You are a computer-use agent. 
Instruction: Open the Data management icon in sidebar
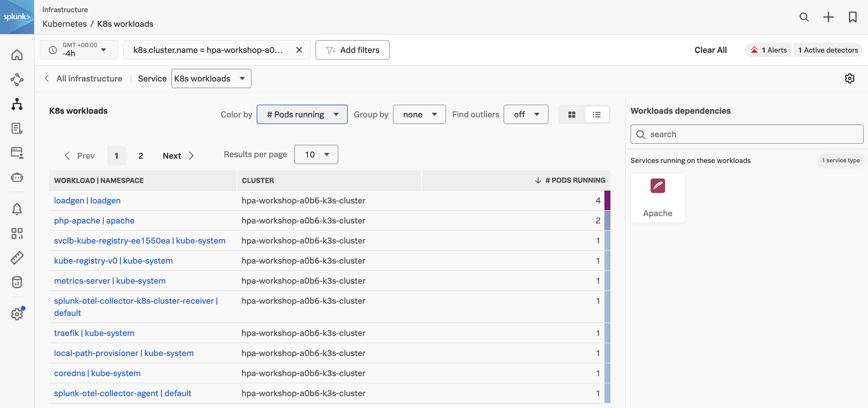(17, 282)
